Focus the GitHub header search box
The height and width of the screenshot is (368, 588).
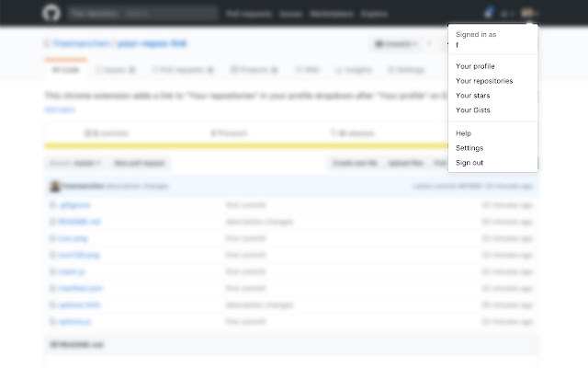point(142,14)
